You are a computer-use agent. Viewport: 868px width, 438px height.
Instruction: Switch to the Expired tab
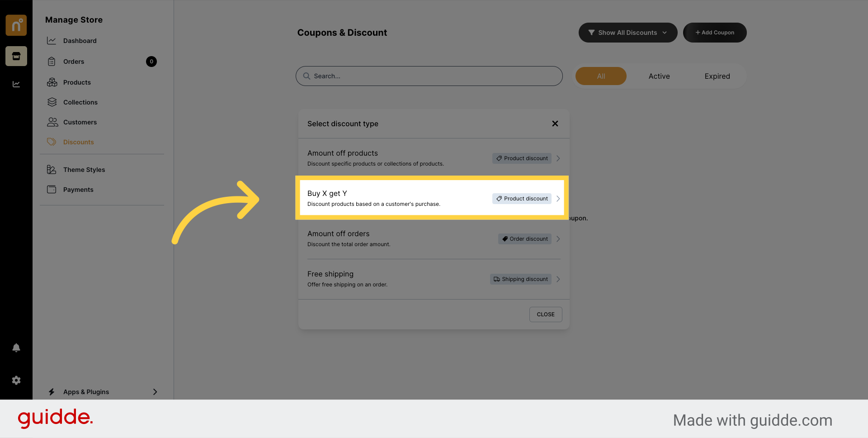point(717,76)
